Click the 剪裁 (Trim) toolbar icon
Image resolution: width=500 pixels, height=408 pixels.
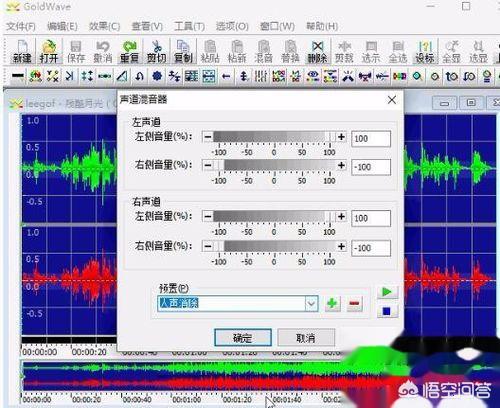pos(344,52)
